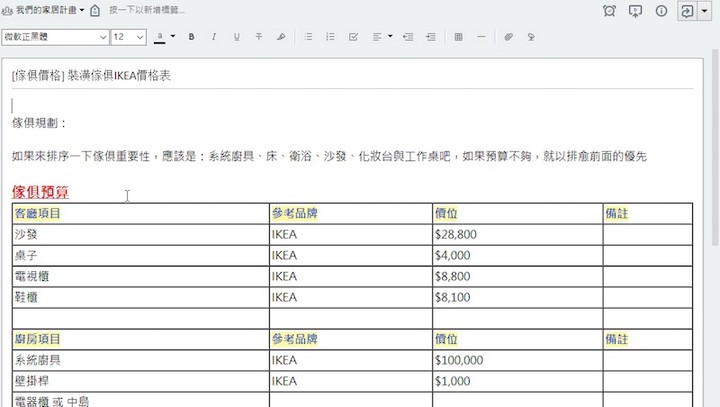Insert a checkbox to-do item
Viewport: 720px width, 407px height.
click(x=353, y=37)
